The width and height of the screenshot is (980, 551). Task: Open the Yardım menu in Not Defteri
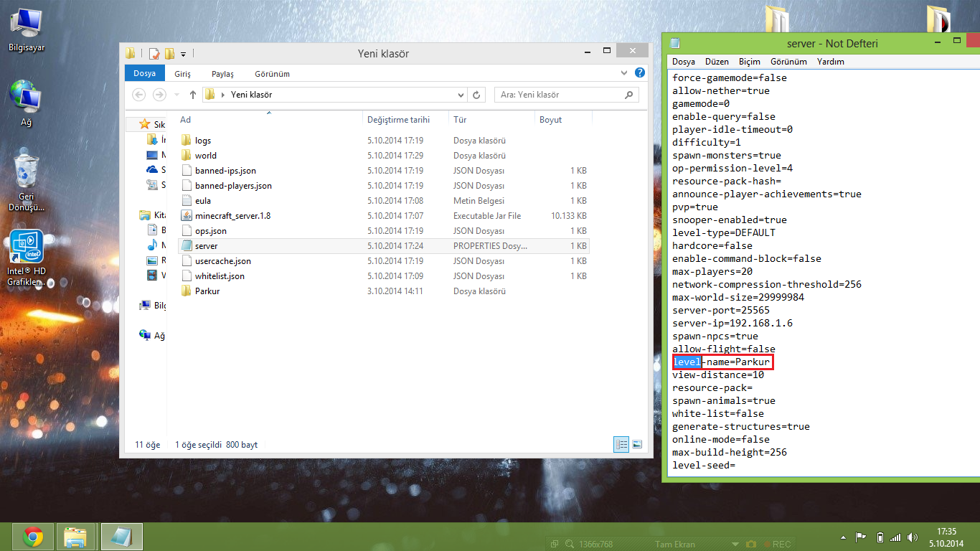coord(830,62)
